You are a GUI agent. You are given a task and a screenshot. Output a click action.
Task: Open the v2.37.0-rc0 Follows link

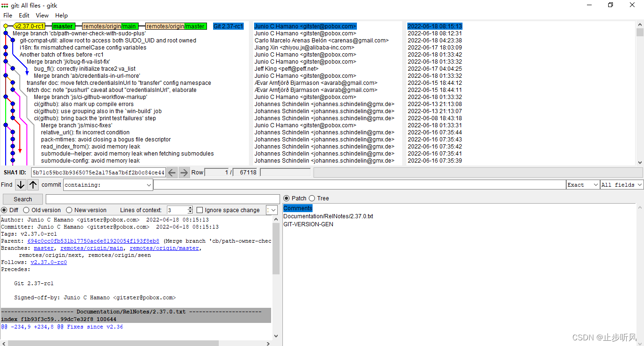49,262
